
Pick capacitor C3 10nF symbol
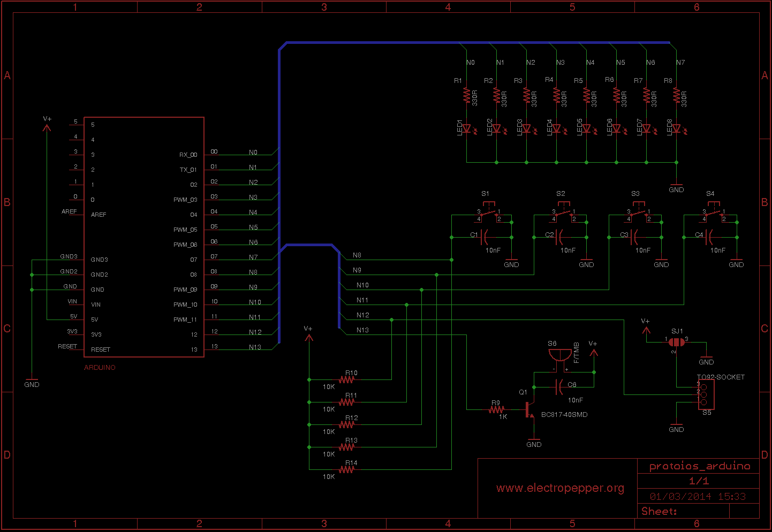(635, 237)
